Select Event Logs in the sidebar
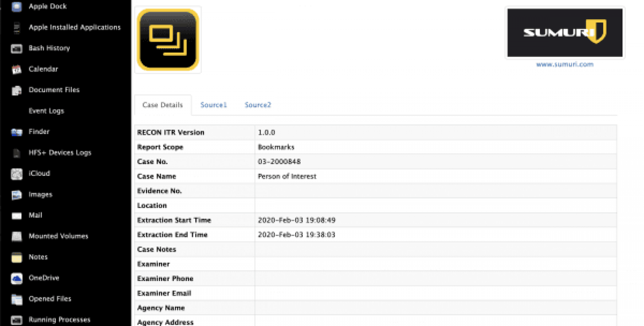Image resolution: width=644 pixels, height=326 pixels. [x=47, y=111]
